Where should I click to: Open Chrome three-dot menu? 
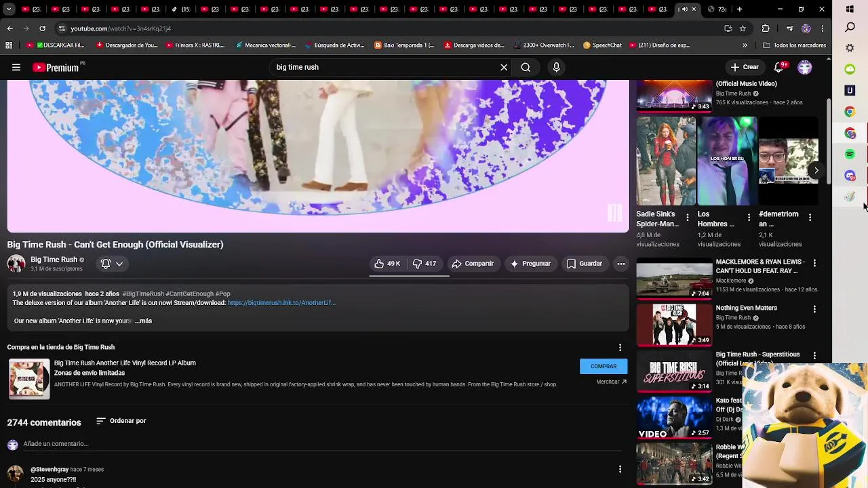click(x=822, y=28)
